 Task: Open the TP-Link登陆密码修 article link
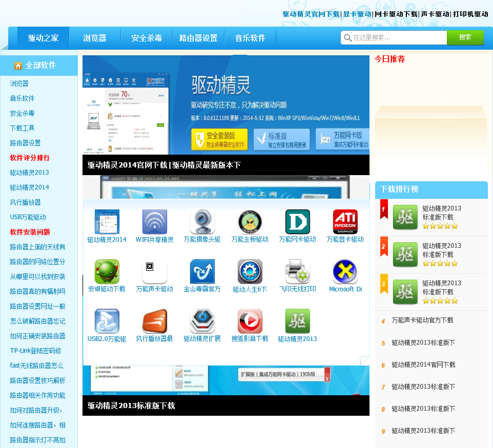pos(35,351)
